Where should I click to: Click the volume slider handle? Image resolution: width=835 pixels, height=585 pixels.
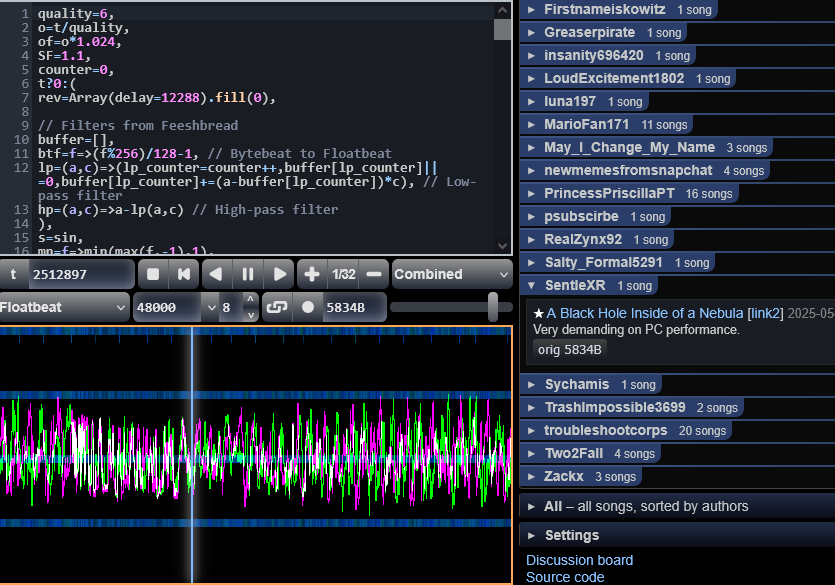pos(493,307)
